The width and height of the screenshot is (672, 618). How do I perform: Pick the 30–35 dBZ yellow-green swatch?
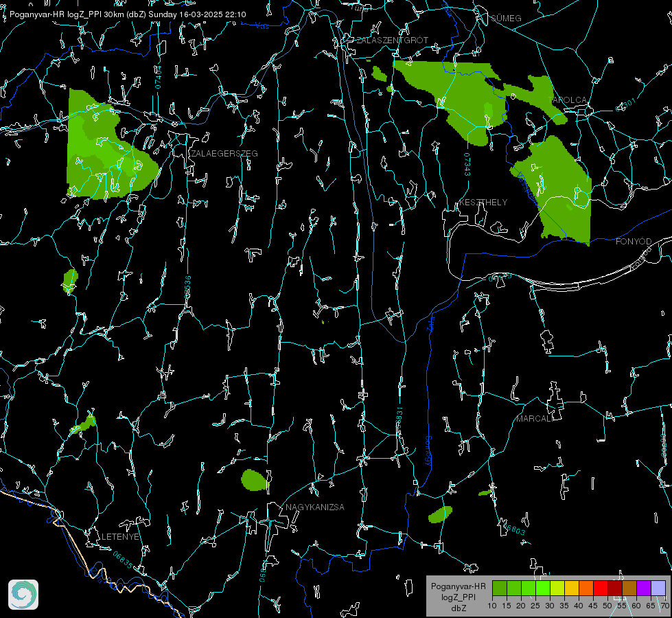click(557, 588)
